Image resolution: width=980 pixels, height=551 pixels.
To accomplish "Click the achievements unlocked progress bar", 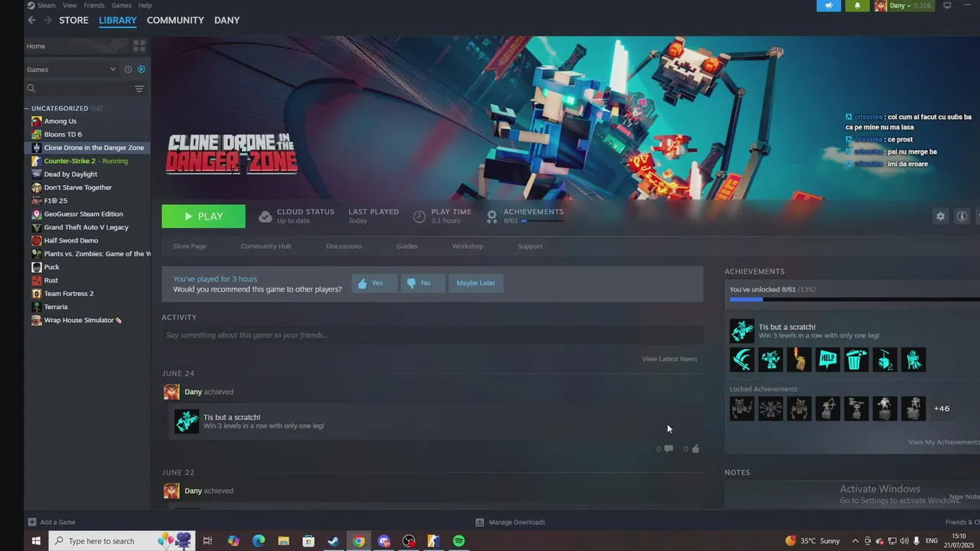I will [x=854, y=299].
